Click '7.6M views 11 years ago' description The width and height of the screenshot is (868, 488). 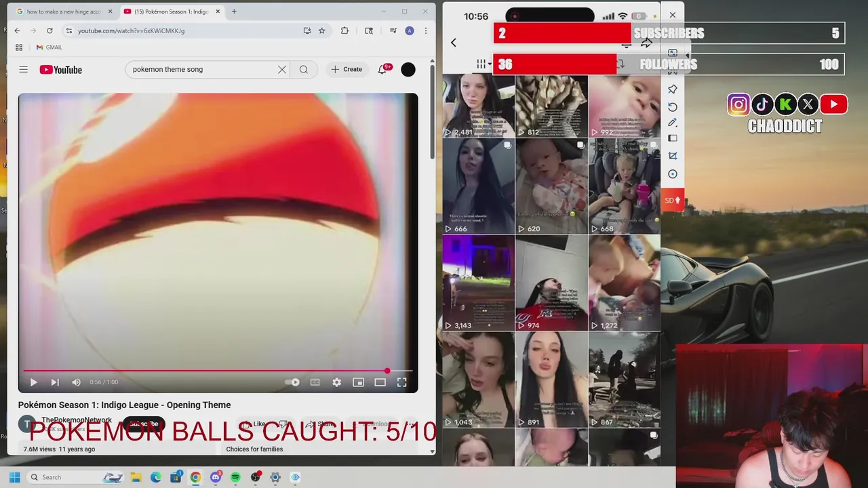[x=59, y=449]
